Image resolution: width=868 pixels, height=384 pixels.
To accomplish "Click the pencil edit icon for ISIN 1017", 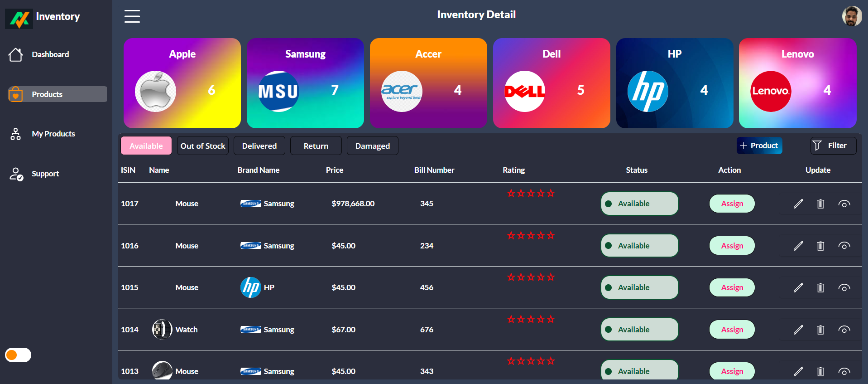I will click(798, 204).
